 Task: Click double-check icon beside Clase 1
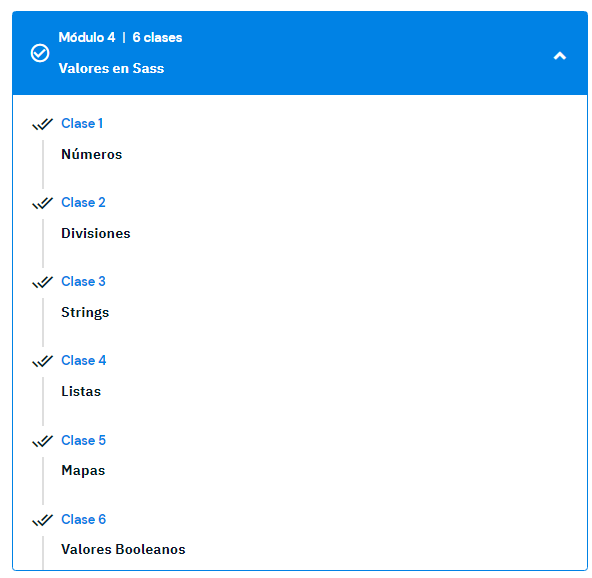tap(42, 124)
